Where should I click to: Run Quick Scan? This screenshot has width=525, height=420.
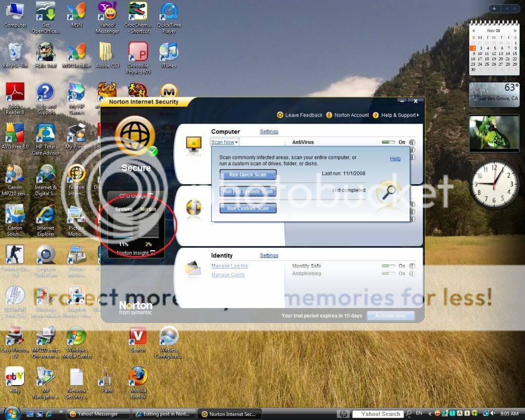pyautogui.click(x=248, y=174)
